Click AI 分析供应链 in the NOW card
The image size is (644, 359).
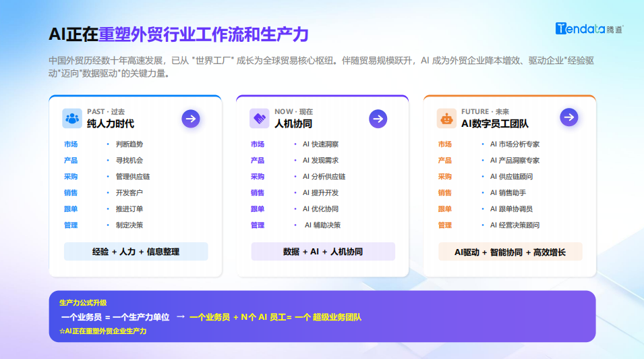click(x=324, y=176)
